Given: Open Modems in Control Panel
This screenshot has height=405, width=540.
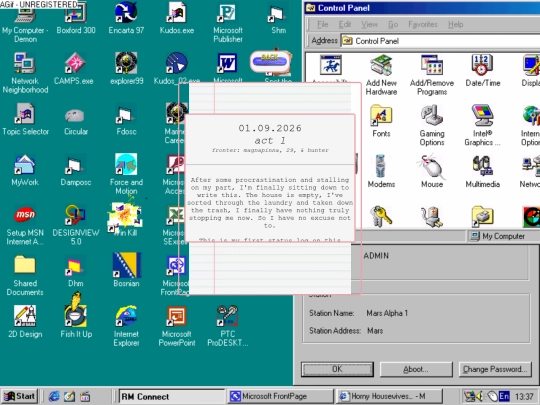Looking at the screenshot, I should point(381,172).
